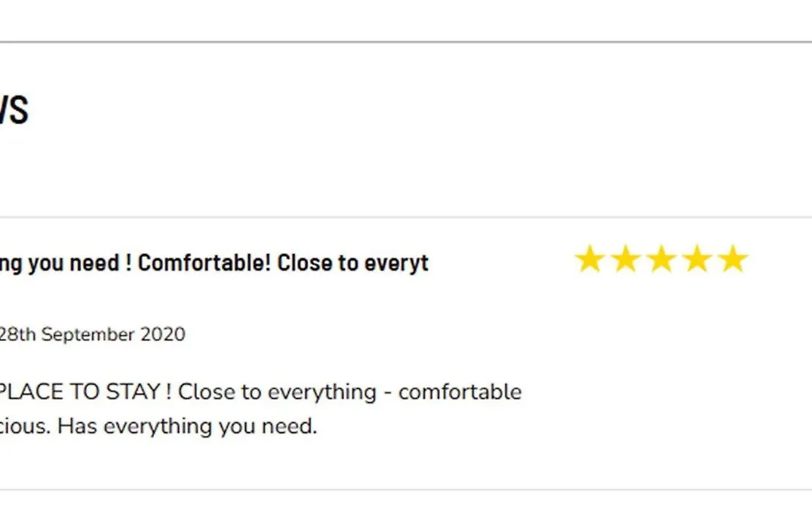Click the cut-off word "cious." in the review body
The image size is (812, 526).
click(26, 426)
